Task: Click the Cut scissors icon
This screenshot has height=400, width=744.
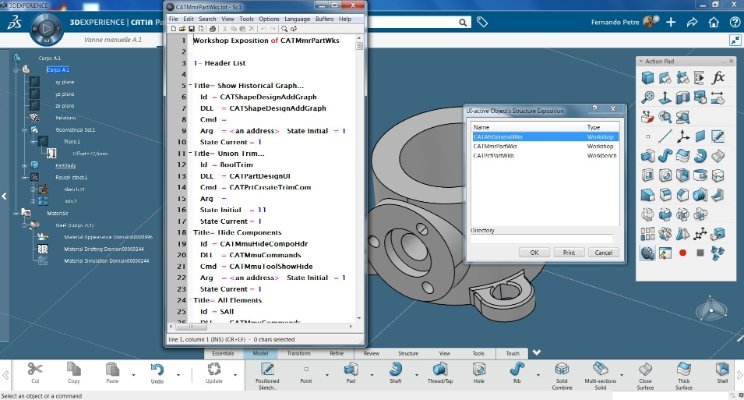Action: pyautogui.click(x=35, y=369)
